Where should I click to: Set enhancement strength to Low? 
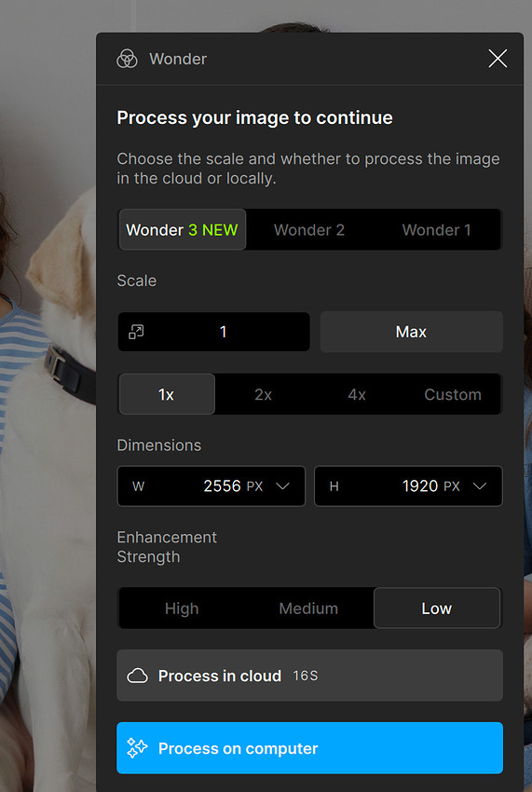coord(437,608)
